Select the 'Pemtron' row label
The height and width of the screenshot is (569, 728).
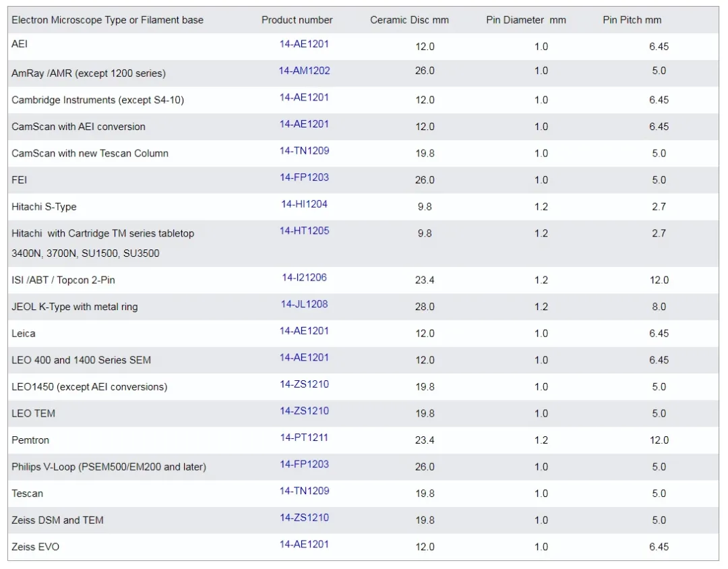[30, 440]
